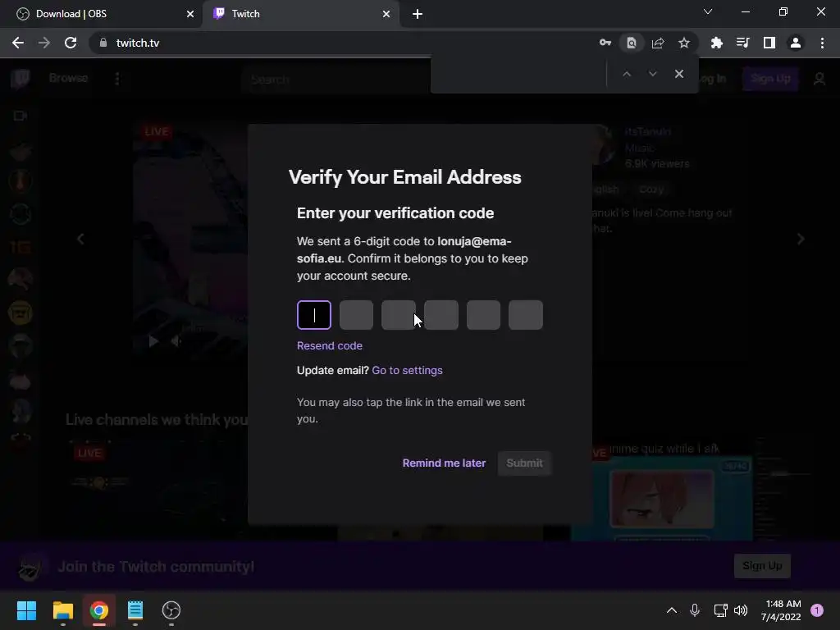Screen dimensions: 840x630
Task: Share this page icon
Action: [x=658, y=43]
